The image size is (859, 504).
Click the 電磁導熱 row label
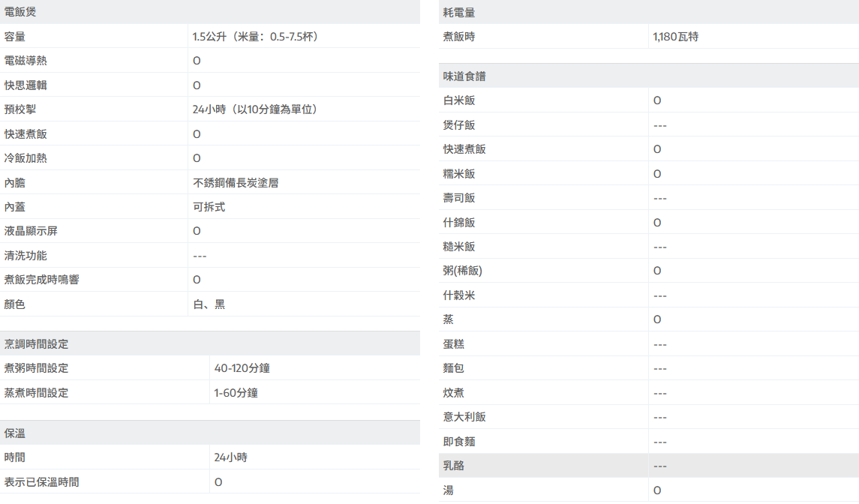(26, 61)
